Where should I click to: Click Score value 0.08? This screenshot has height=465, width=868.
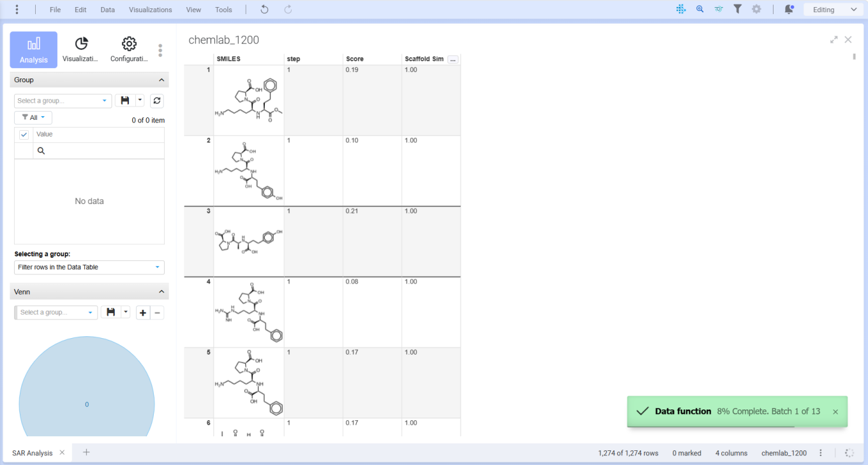352,282
